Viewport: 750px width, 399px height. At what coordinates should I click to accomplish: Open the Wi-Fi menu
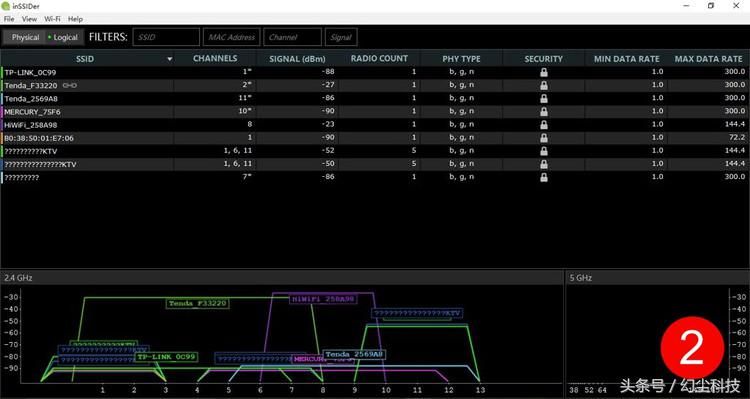point(52,19)
